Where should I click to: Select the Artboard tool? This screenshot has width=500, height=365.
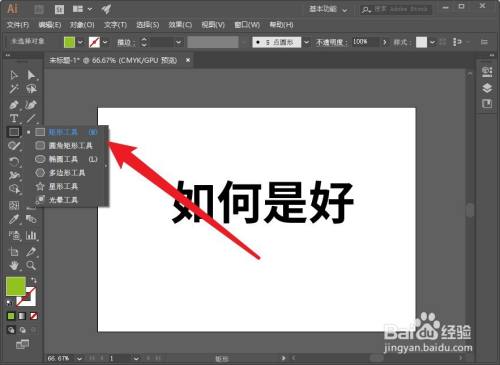pyautogui.click(x=14, y=252)
